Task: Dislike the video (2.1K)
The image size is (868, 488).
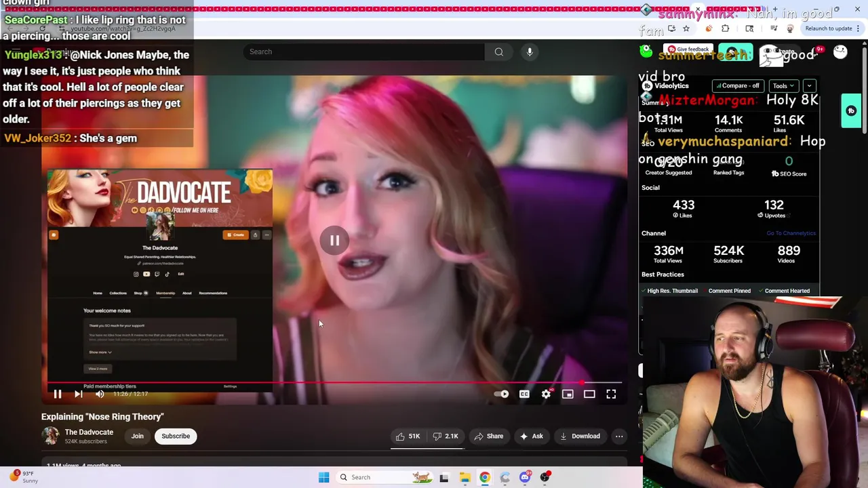Action: tap(446, 436)
